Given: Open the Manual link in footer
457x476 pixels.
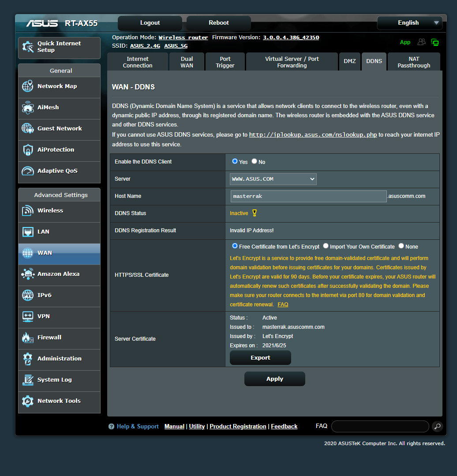Looking at the screenshot, I should 174,427.
